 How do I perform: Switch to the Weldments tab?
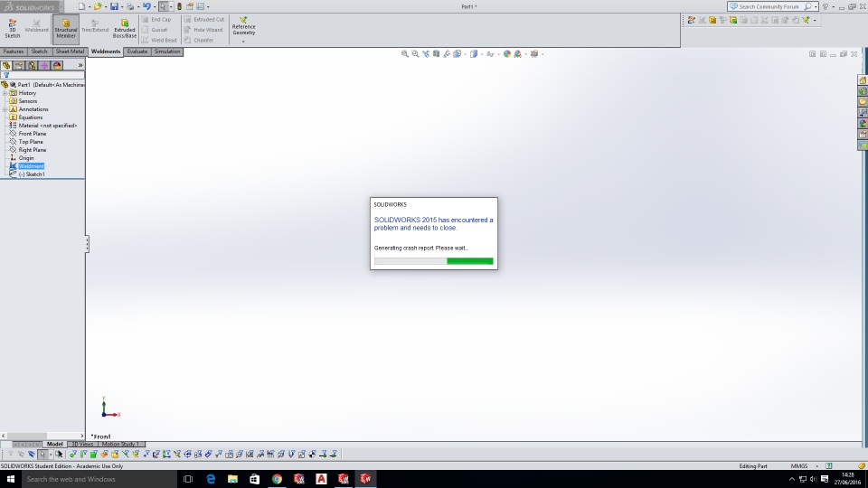106,52
